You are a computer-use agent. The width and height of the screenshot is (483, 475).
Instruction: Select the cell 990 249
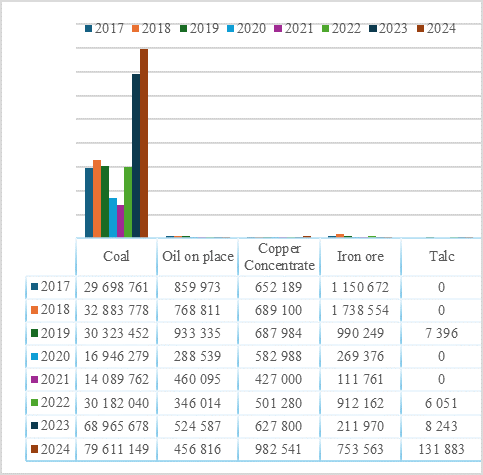tap(360, 333)
